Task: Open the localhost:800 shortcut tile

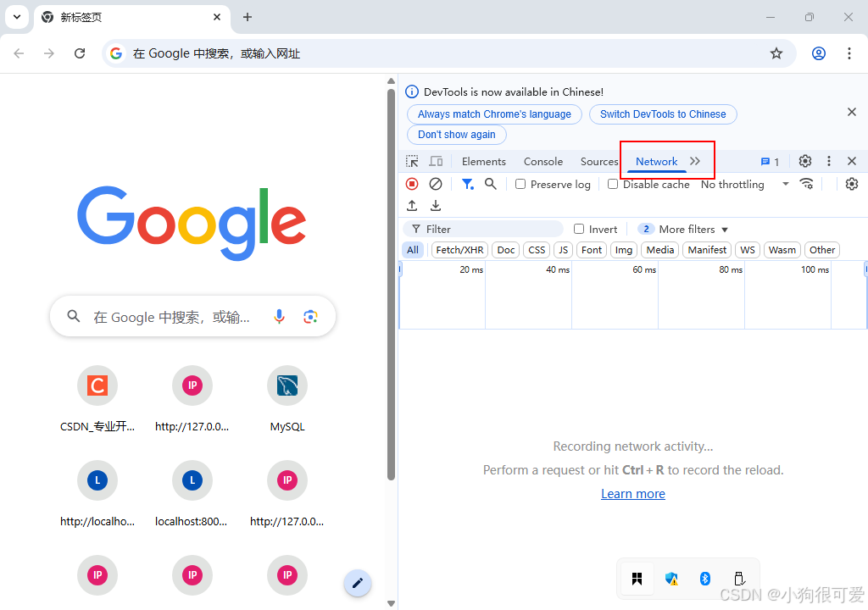Action: 192,494
